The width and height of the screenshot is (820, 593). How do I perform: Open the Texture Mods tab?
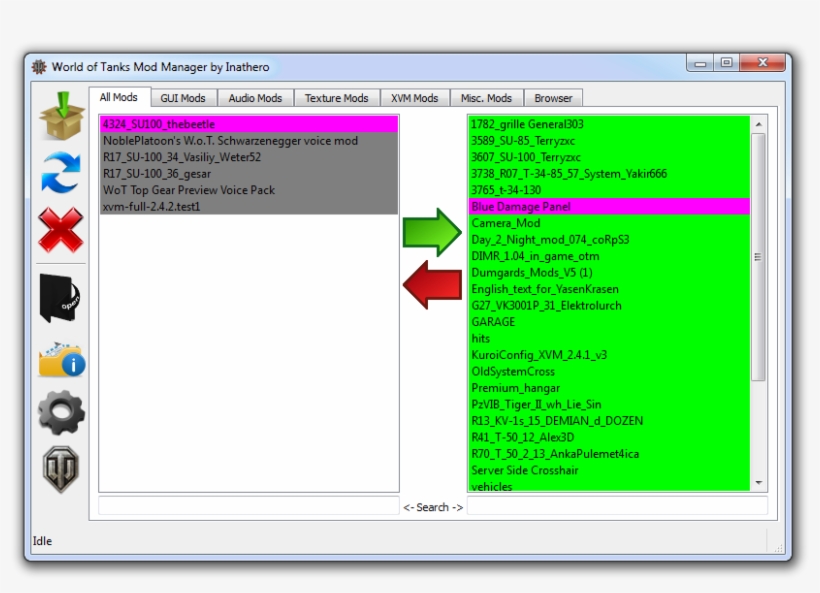(336, 98)
